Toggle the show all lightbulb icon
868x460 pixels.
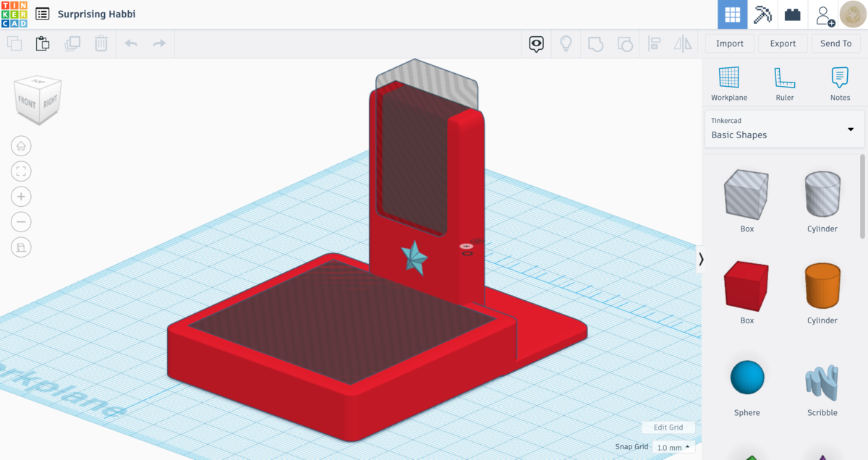tap(566, 44)
